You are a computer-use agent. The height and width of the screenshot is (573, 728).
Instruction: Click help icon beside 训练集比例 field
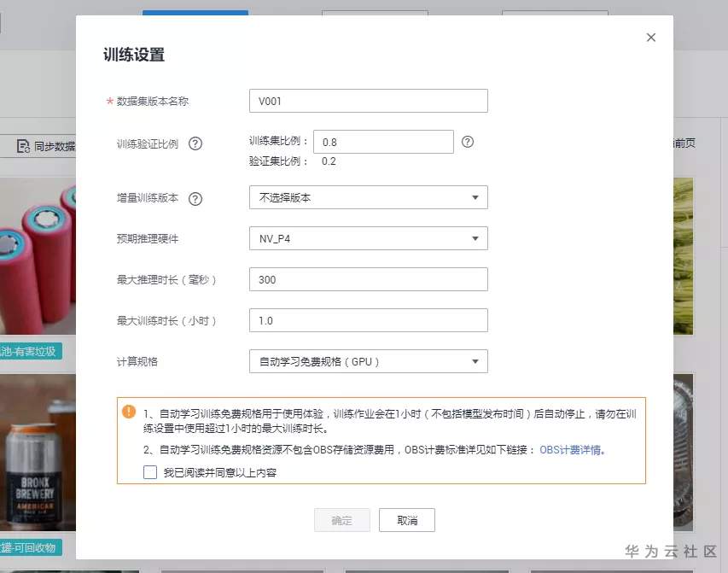[x=468, y=142]
